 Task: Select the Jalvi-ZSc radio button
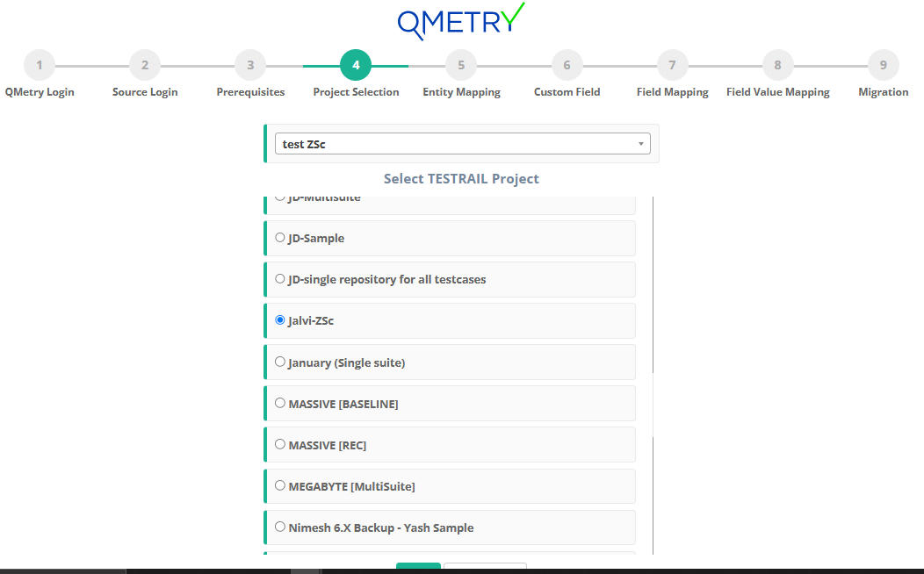click(x=280, y=320)
